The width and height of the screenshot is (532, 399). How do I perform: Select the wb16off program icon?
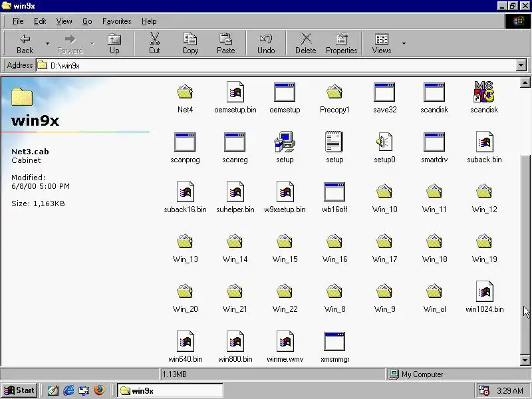pyautogui.click(x=334, y=192)
